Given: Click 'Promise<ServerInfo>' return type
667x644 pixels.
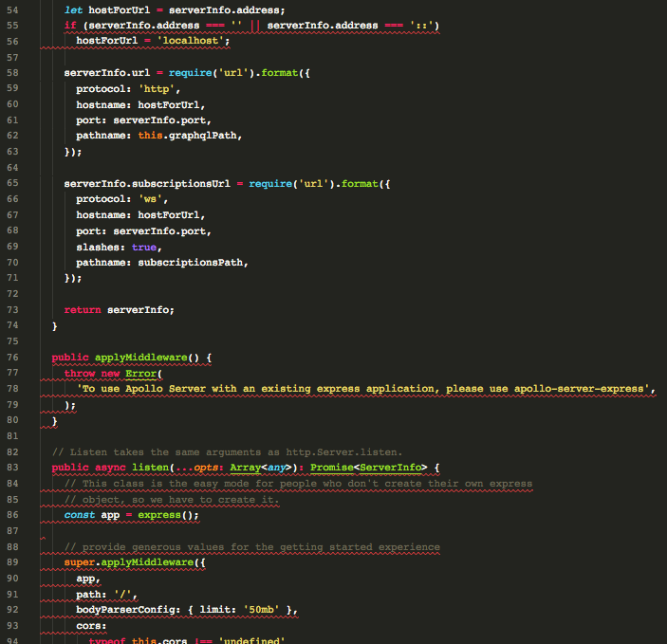Looking at the screenshot, I should point(368,468).
